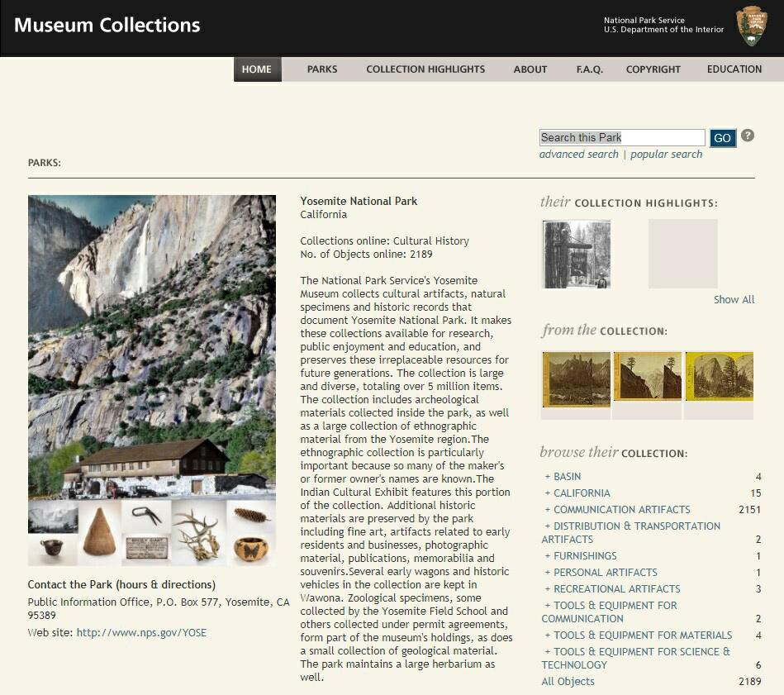Click the pine cone artifact image
This screenshot has height=695, width=784.
251,515
